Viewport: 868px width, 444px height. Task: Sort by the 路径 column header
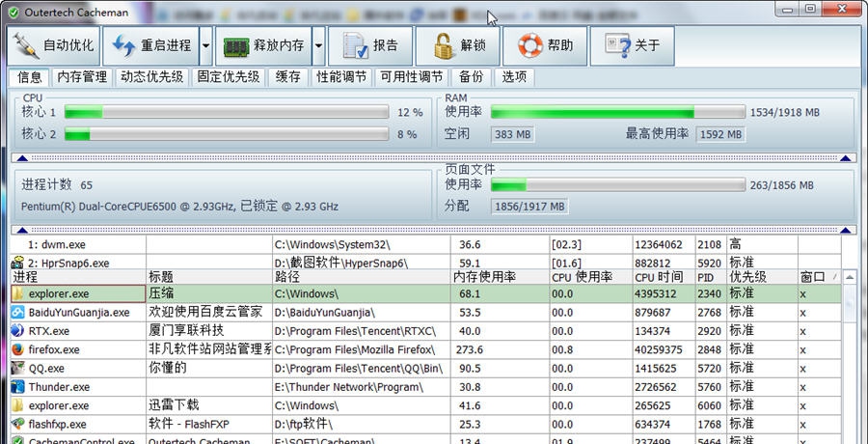(362, 277)
